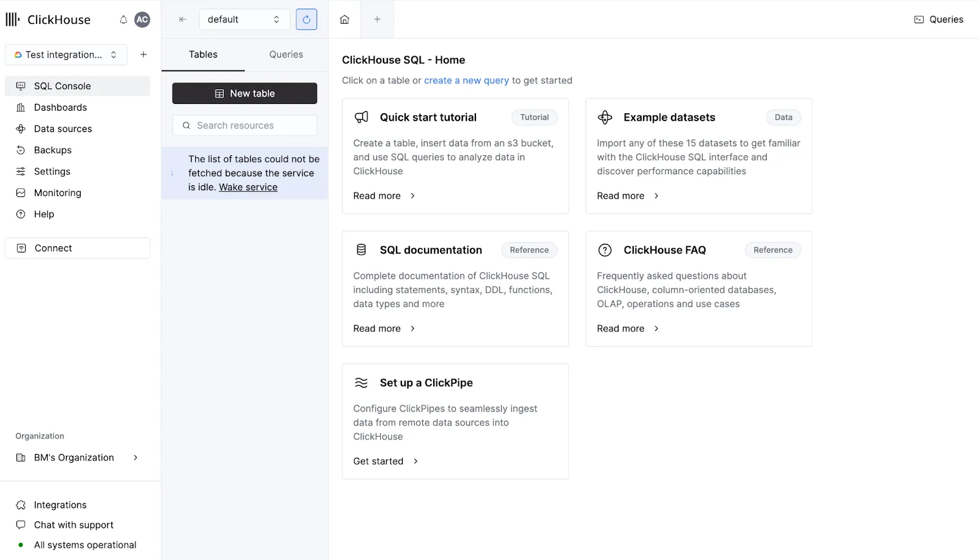The image size is (979, 560).
Task: Refresh the database tables list
Action: (x=307, y=20)
